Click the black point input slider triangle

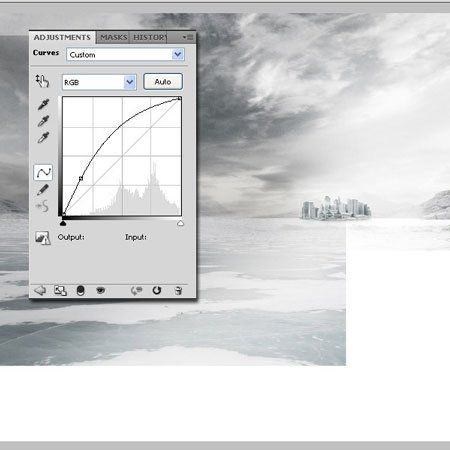(x=63, y=223)
